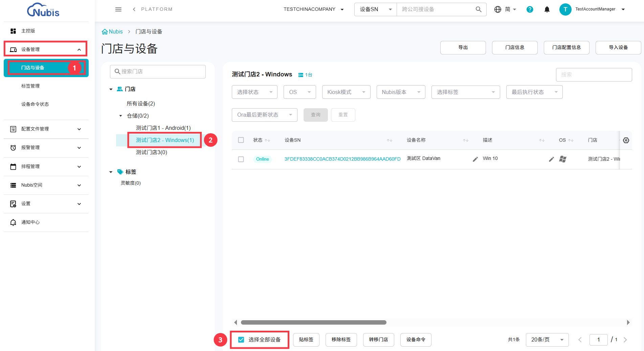Open the table column settings gear
The image size is (644, 351).
point(626,140)
